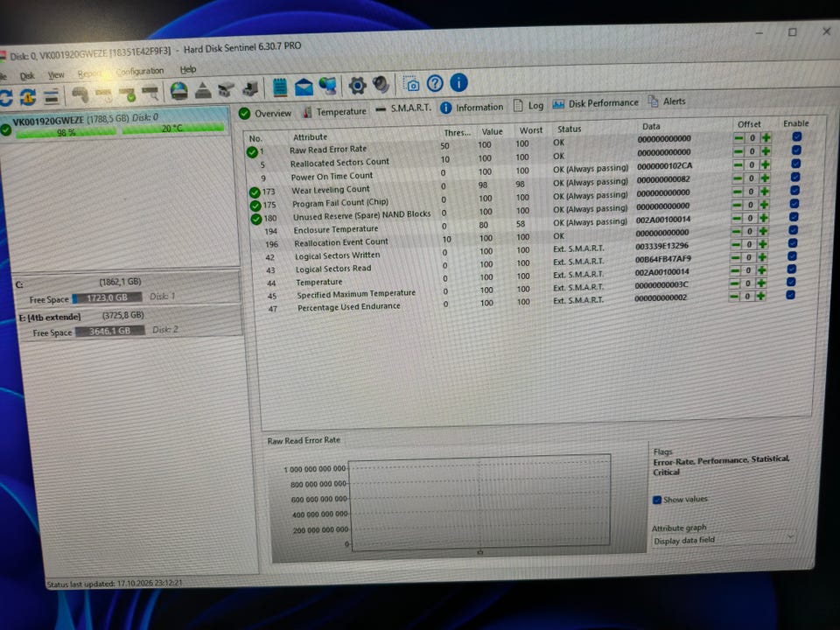This screenshot has height=630, width=840.
Task: Switch to the Temperature tab
Action: point(334,111)
